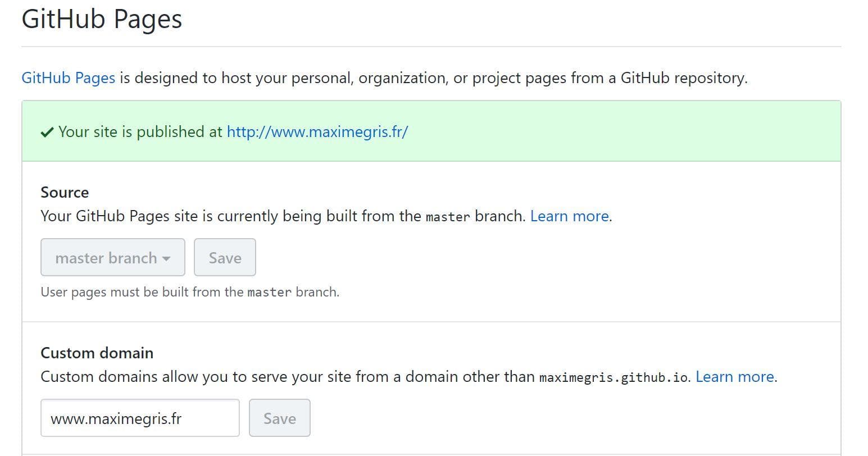Viewport: 868px width, 456px height.
Task: Click Save button beside master branch dropdown
Action: (225, 257)
